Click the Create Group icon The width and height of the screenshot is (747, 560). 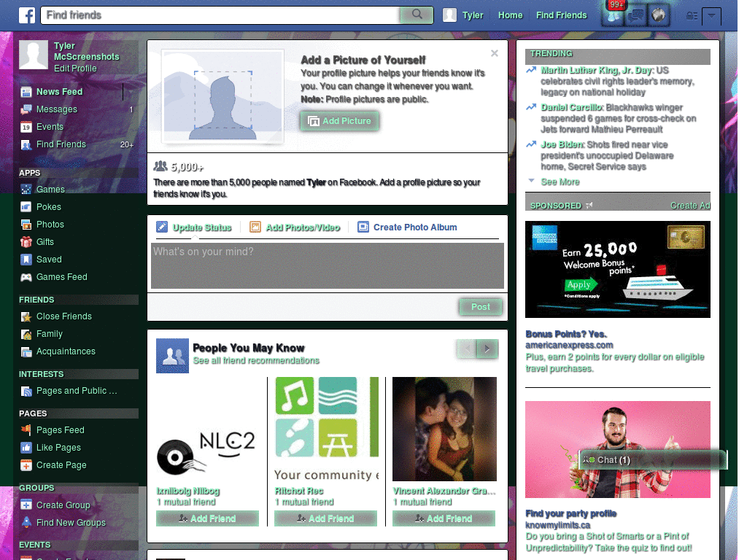click(x=26, y=505)
